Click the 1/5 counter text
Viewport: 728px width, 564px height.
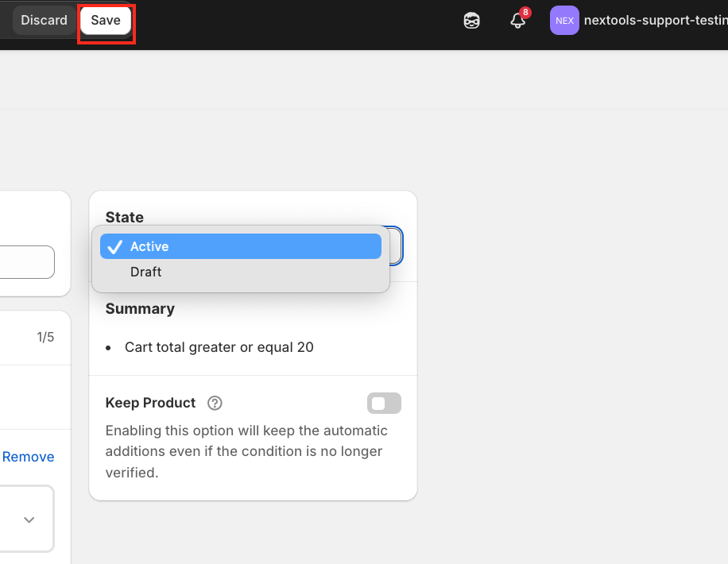point(45,337)
